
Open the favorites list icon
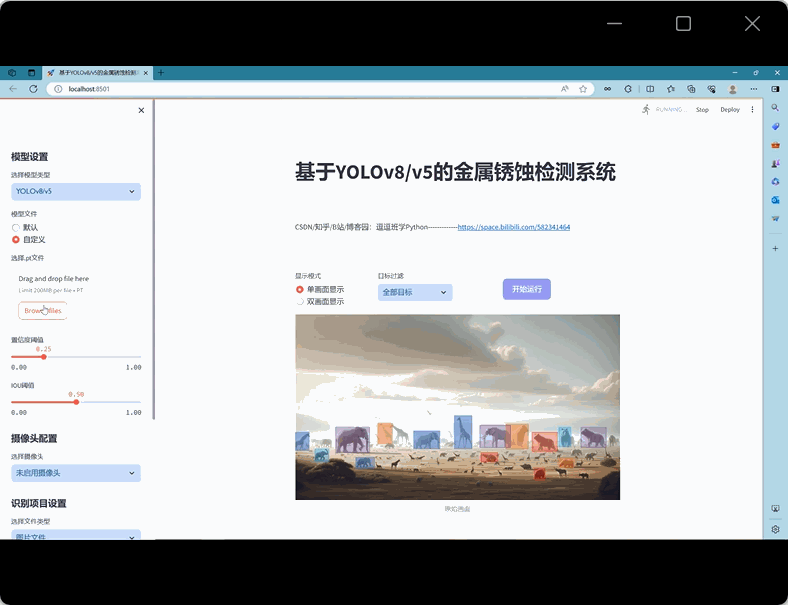(x=671, y=89)
